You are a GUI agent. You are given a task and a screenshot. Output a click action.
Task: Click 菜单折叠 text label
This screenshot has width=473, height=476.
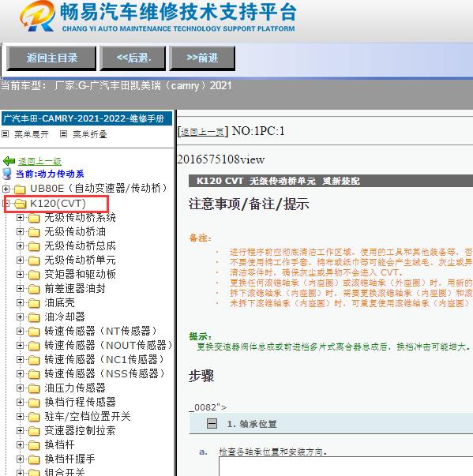[90, 134]
